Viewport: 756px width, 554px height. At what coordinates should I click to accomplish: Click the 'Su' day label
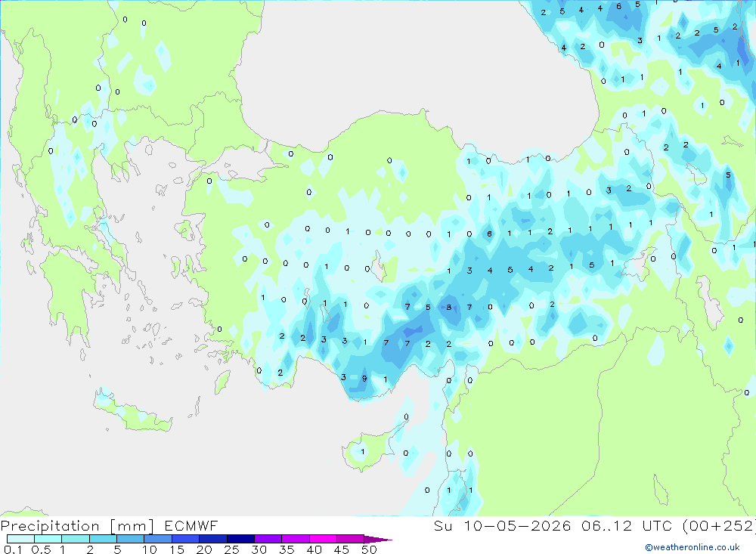click(443, 525)
